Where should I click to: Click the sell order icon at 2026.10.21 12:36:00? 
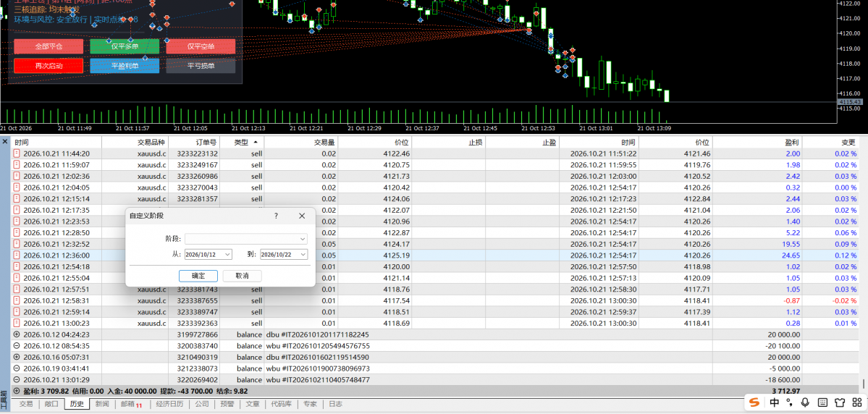coord(17,255)
